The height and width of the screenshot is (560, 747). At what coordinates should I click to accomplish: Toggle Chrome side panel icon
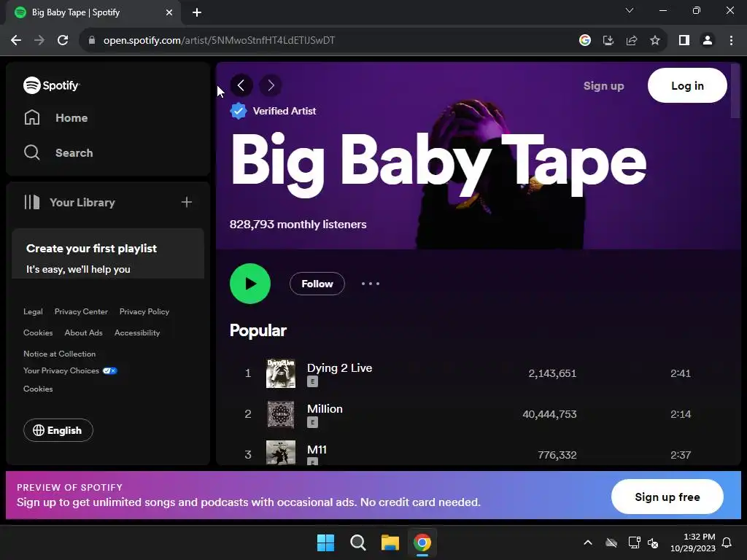coord(684,41)
